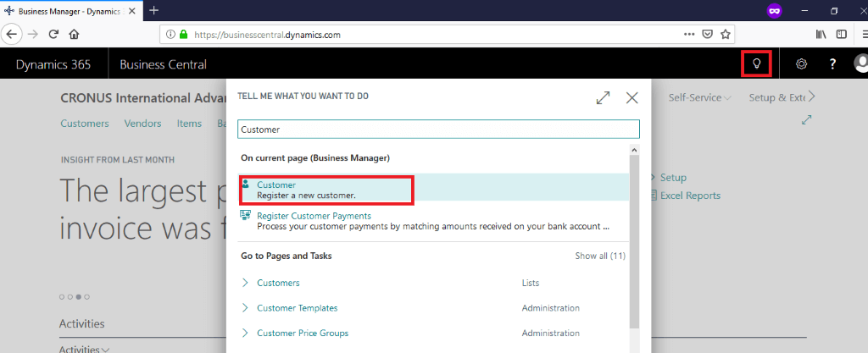Click the Tell Me search field containing Customer
The height and width of the screenshot is (353, 868).
[x=438, y=130]
